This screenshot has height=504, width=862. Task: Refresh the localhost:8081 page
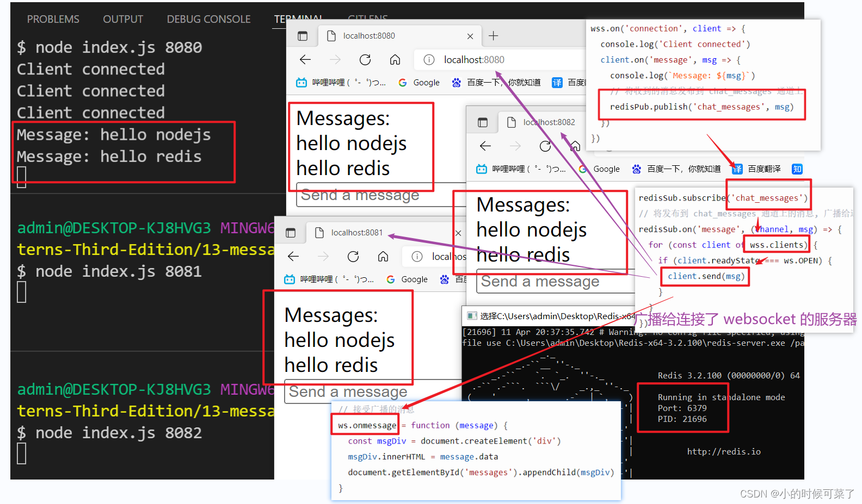[353, 257]
